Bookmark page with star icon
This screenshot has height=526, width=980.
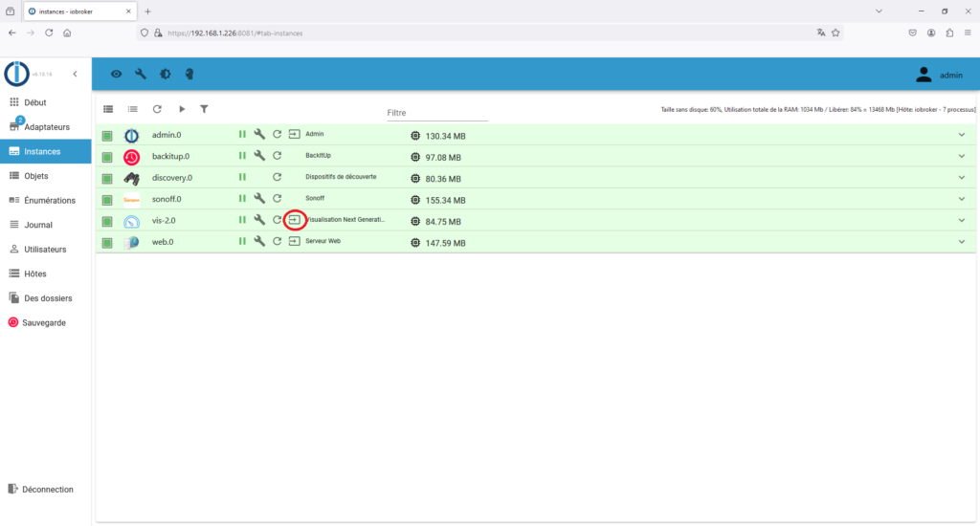835,33
